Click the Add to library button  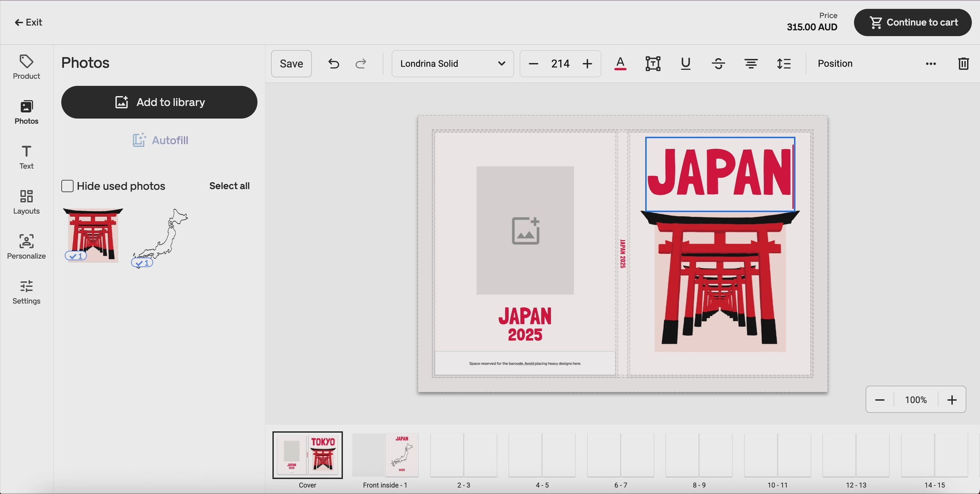pyautogui.click(x=159, y=102)
